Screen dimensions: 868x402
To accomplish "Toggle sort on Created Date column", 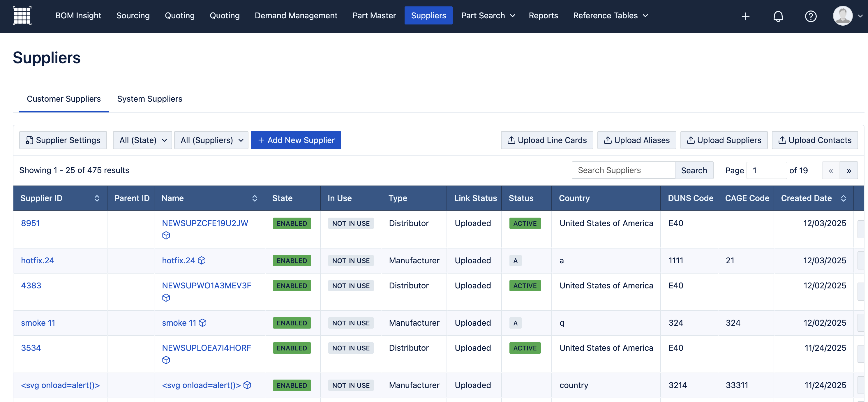I will point(843,198).
